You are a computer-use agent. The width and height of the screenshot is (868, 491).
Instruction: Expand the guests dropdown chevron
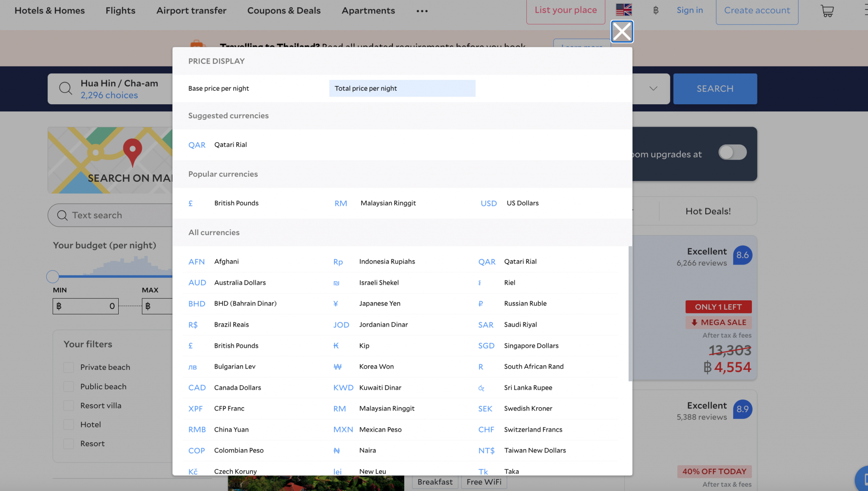[x=653, y=89]
